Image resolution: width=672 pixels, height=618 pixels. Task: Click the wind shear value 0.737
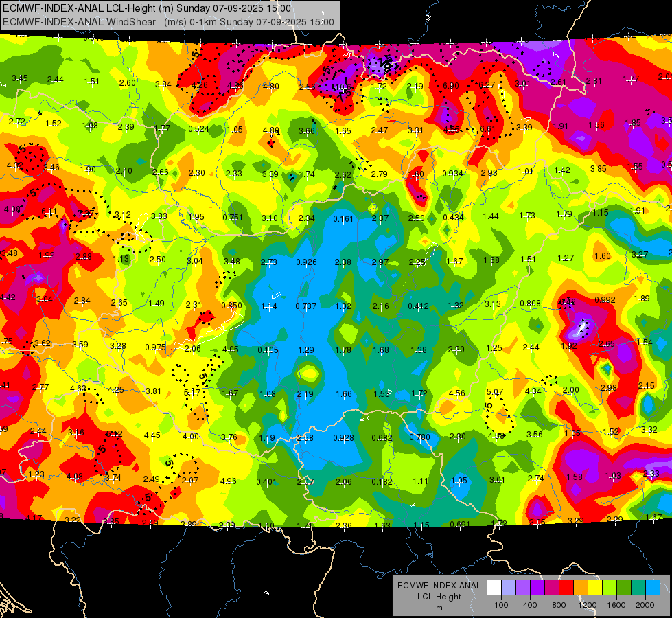click(x=306, y=306)
